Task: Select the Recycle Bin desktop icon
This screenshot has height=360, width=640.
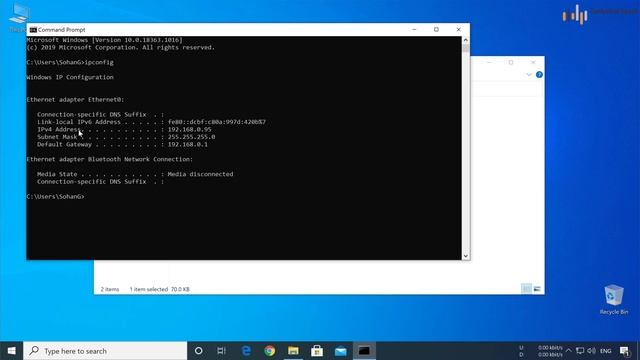Action: point(614,300)
